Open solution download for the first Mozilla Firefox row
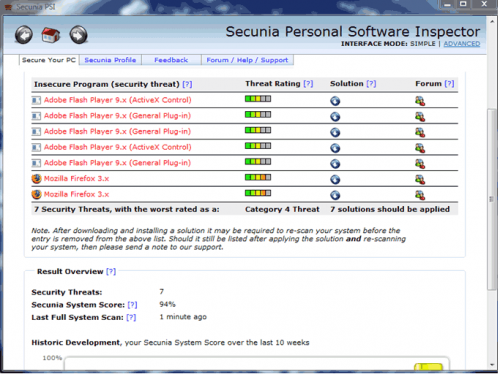This screenshot has width=500, height=374. point(335,179)
